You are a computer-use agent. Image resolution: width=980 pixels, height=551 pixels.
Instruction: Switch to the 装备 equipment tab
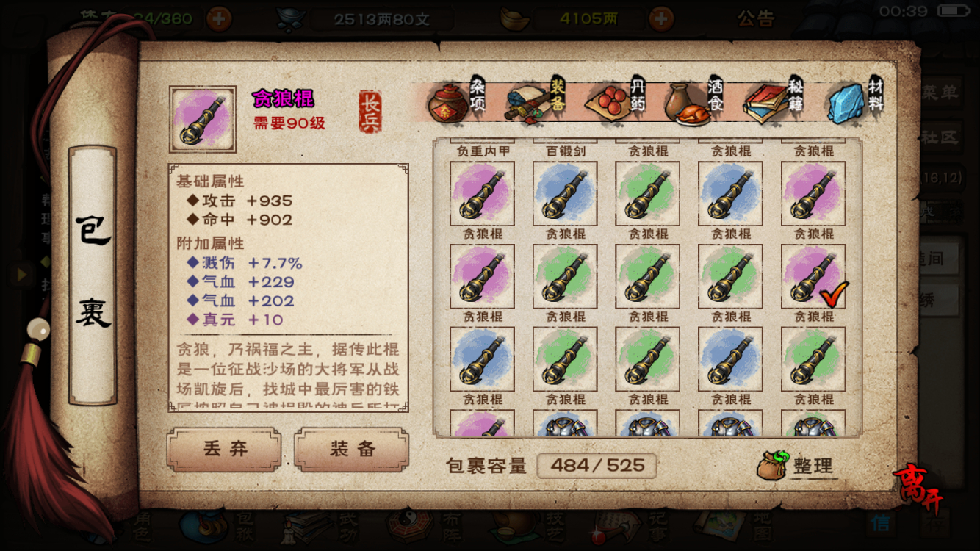pyautogui.click(x=536, y=101)
